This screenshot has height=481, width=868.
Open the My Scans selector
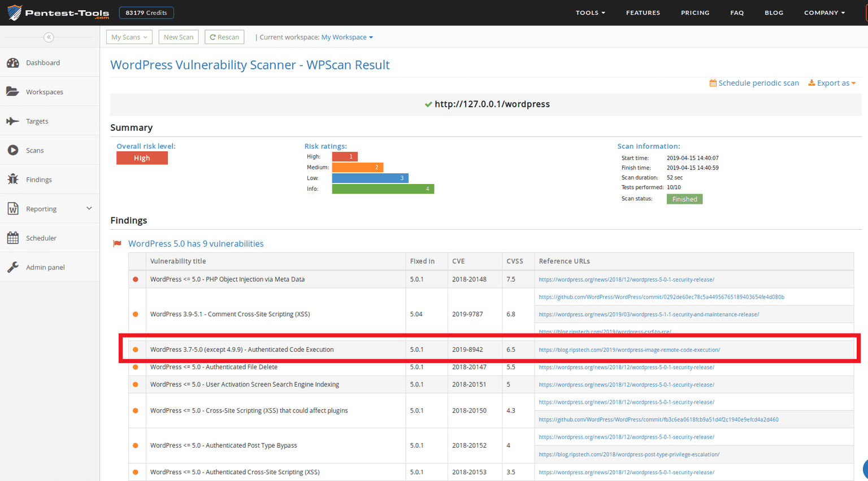[x=129, y=37]
